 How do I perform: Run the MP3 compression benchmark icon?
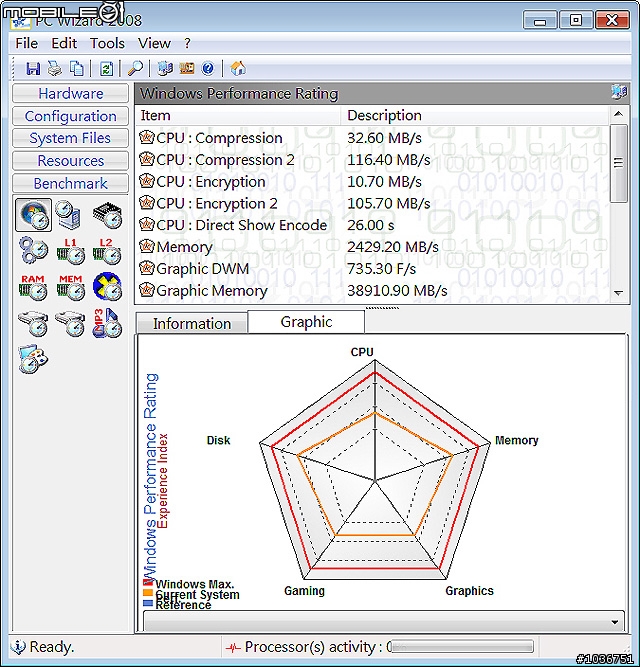(107, 323)
